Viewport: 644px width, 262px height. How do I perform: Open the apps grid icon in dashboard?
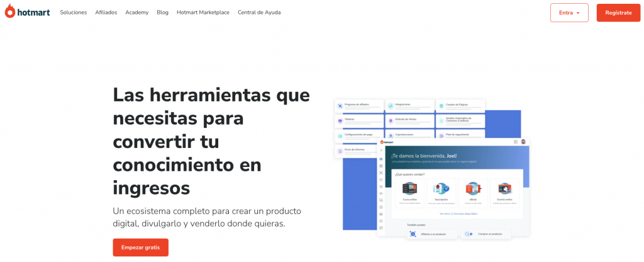click(516, 142)
